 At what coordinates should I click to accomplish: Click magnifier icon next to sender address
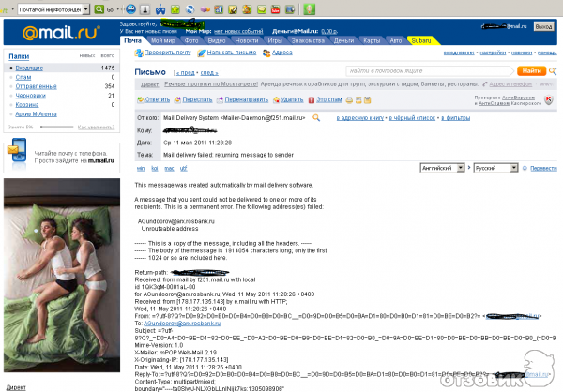click(316, 117)
